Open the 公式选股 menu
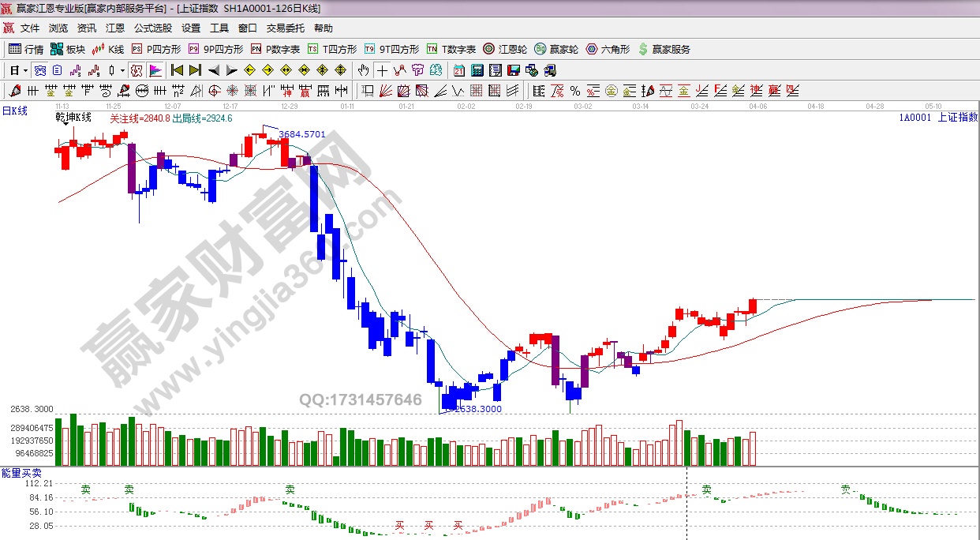The width and height of the screenshot is (980, 540). [x=152, y=28]
